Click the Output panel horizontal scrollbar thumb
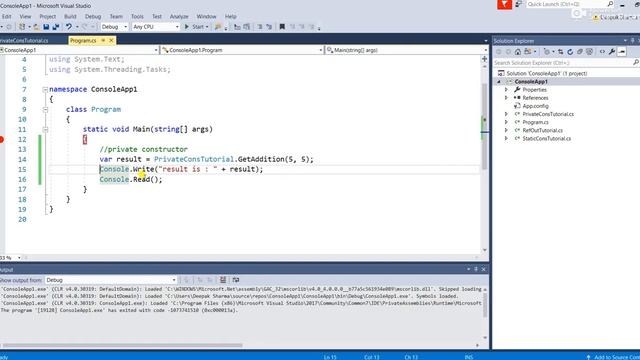This screenshot has height=360, width=640. (x=122, y=345)
